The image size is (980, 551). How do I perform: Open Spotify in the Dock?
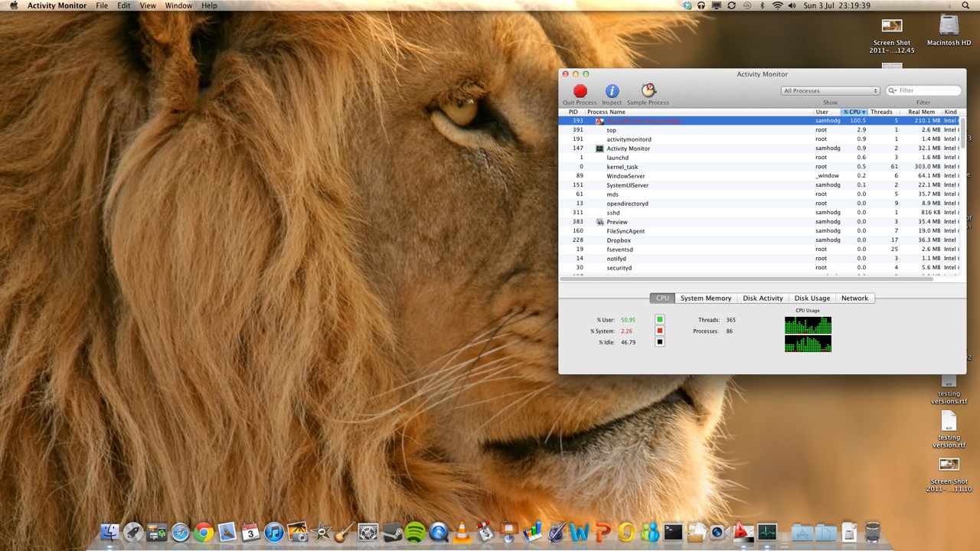(415, 532)
